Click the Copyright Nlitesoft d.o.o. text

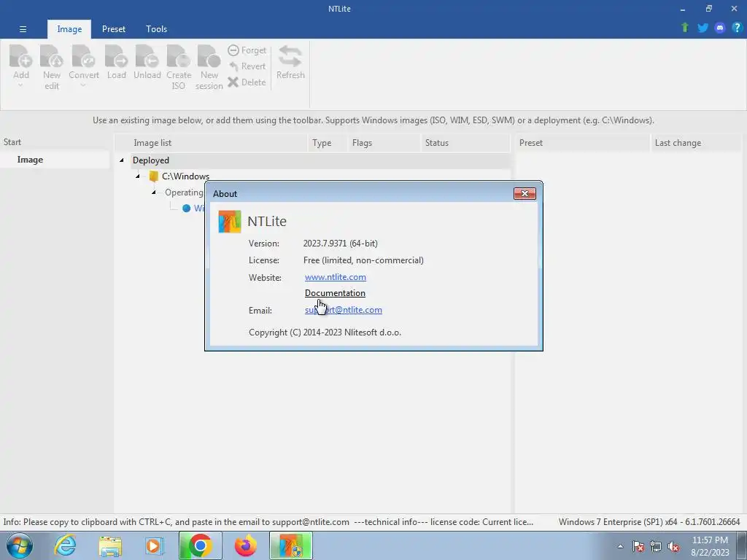pyautogui.click(x=325, y=332)
